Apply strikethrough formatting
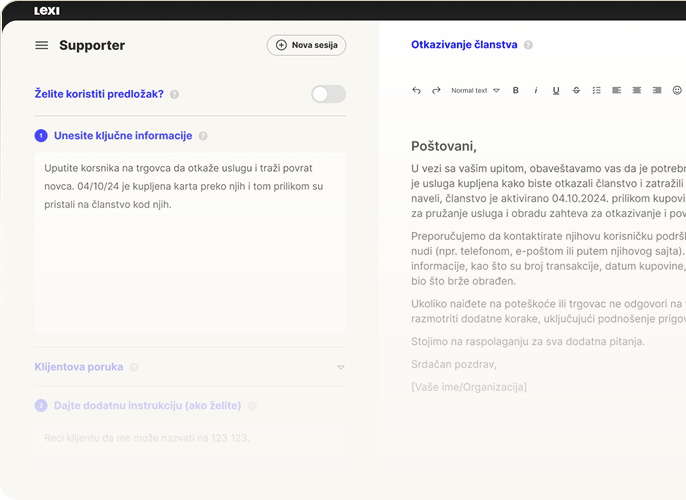The width and height of the screenshot is (686, 500). click(576, 90)
